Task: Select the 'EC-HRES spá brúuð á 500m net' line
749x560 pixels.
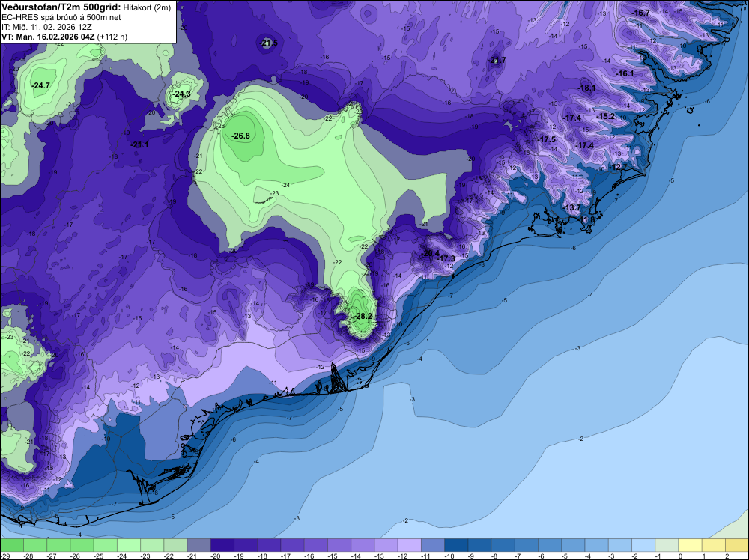Action: tap(61, 17)
